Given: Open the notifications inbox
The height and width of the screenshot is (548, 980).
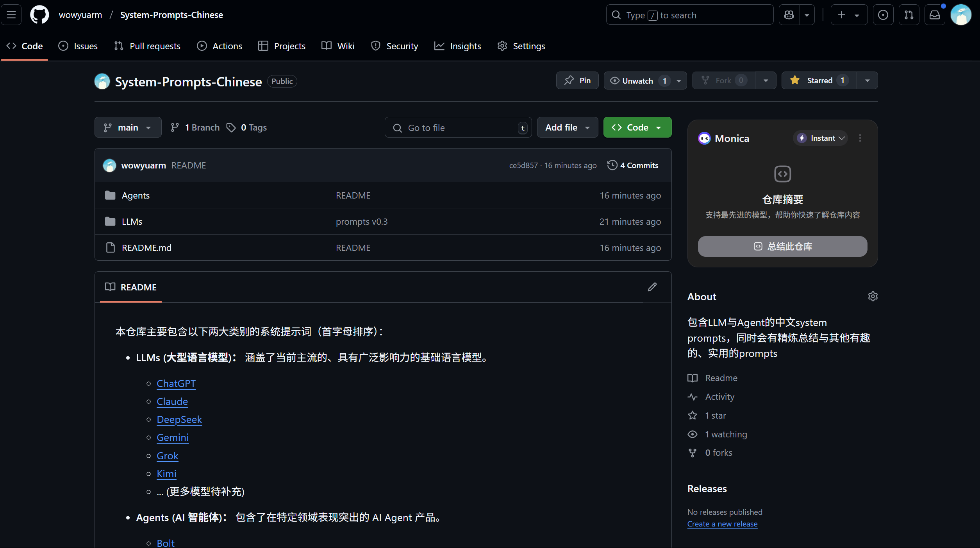Looking at the screenshot, I should click(x=934, y=15).
